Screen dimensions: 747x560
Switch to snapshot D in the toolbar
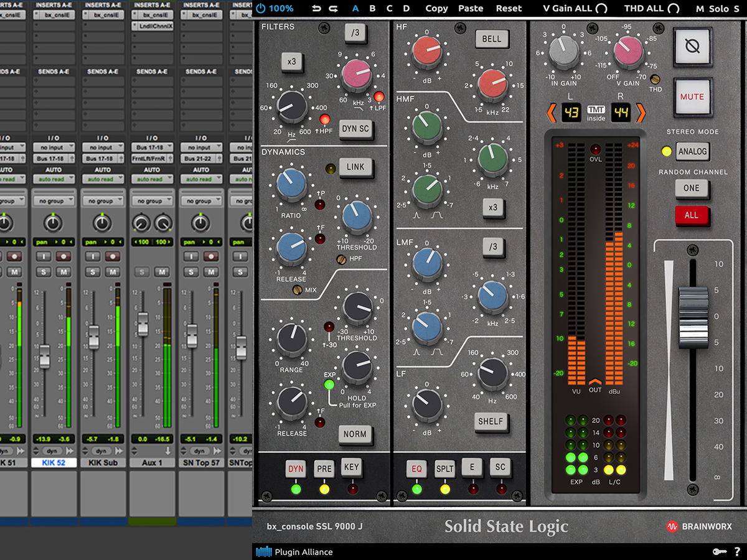point(406,9)
